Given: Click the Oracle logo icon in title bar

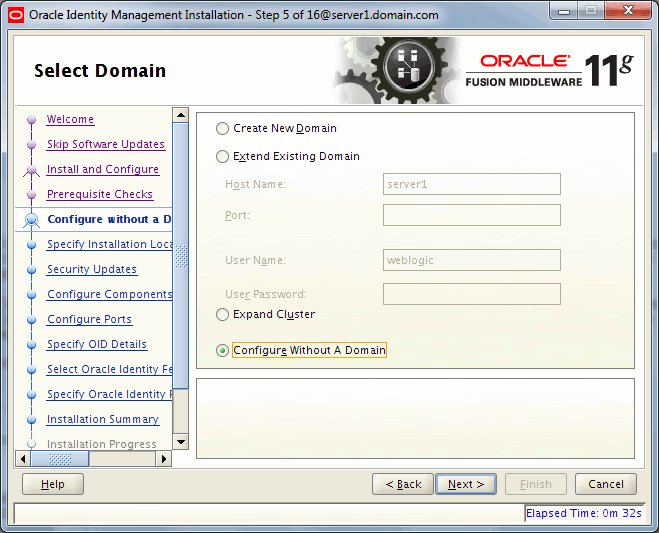Looking at the screenshot, I should 16,15.
